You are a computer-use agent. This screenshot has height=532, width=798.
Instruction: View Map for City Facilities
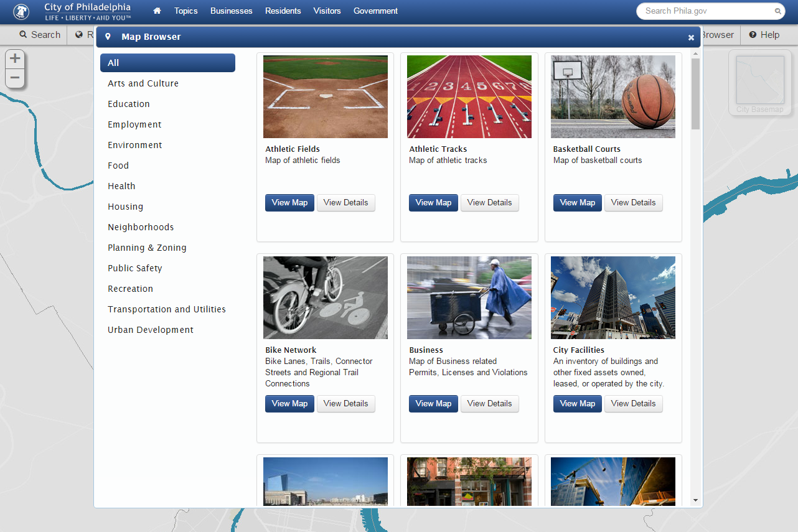pyautogui.click(x=578, y=404)
